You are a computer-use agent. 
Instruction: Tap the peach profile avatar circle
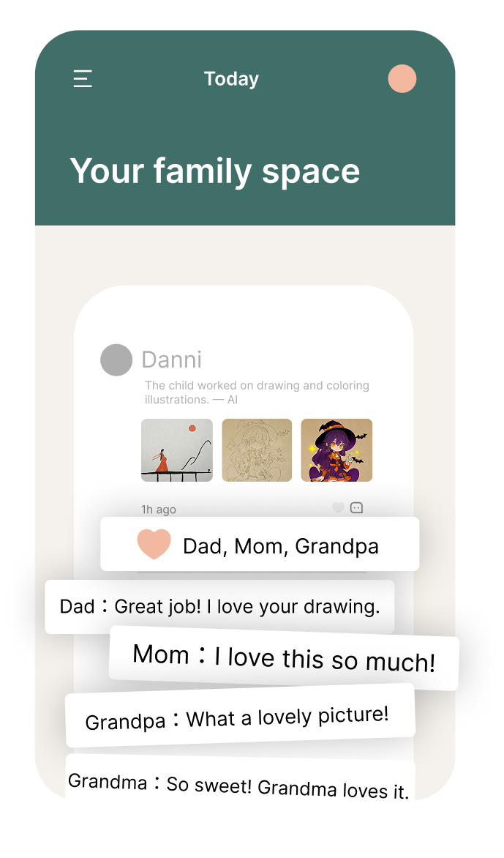point(402,79)
